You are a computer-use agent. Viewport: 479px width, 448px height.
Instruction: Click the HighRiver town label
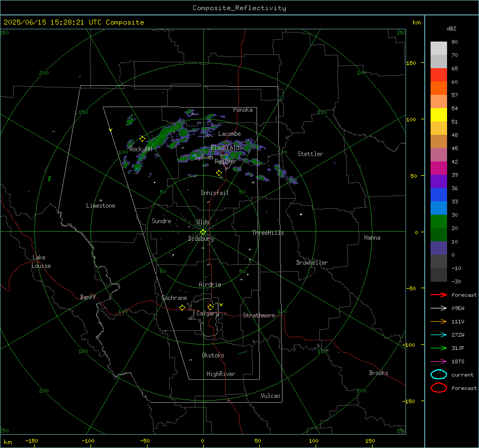221,374
